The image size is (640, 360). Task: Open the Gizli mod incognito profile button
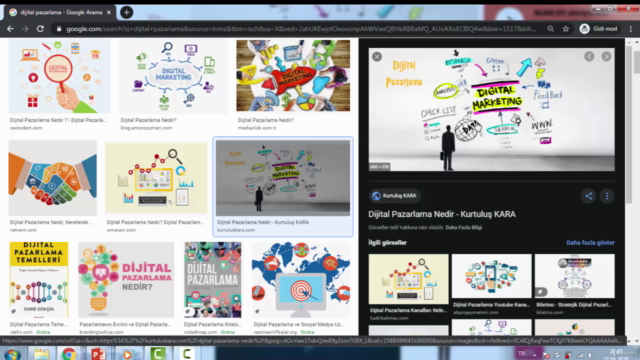coord(599,29)
